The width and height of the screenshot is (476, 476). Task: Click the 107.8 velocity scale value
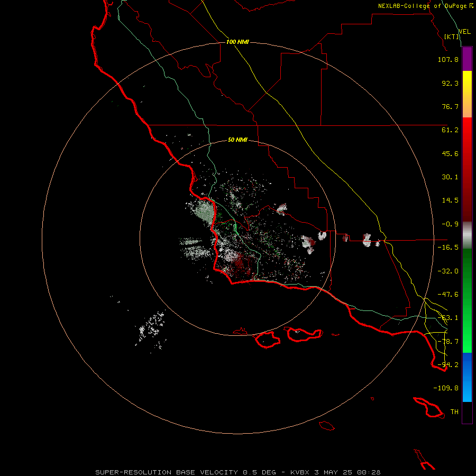(448, 59)
